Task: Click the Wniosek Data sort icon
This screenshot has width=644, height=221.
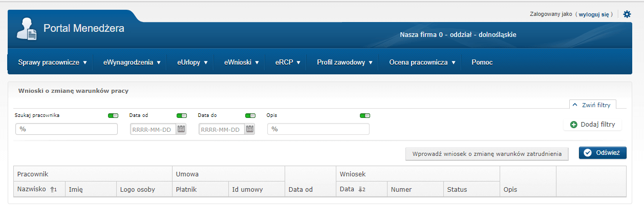Action: pos(361,190)
